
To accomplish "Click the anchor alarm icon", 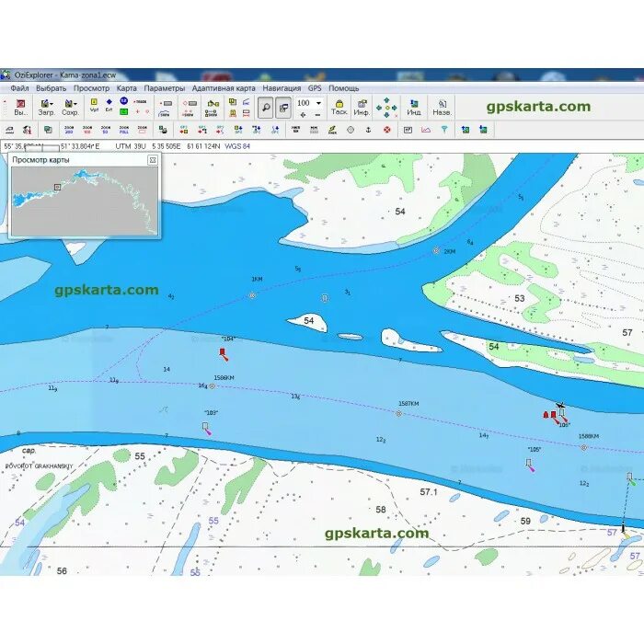I will [x=368, y=130].
